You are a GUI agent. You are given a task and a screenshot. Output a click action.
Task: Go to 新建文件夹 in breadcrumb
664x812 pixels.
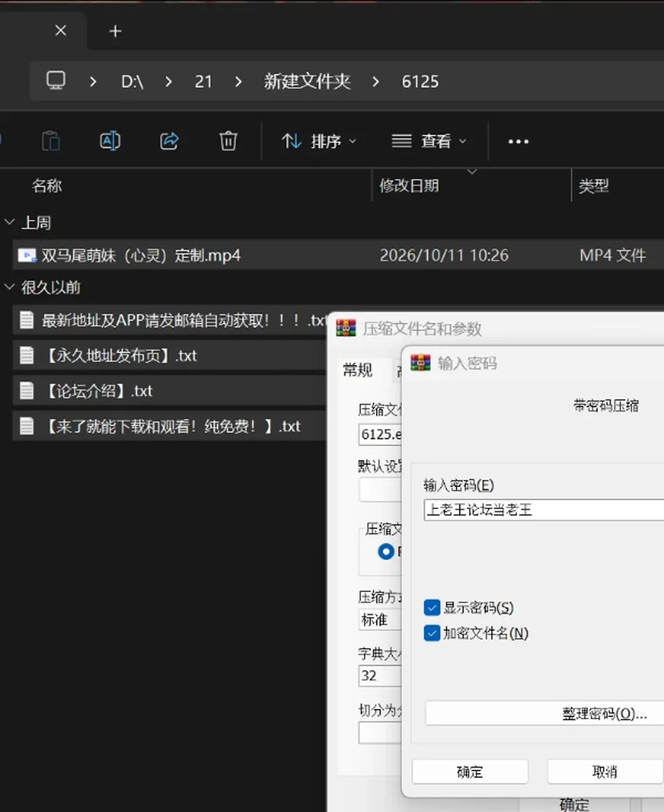[x=307, y=82]
